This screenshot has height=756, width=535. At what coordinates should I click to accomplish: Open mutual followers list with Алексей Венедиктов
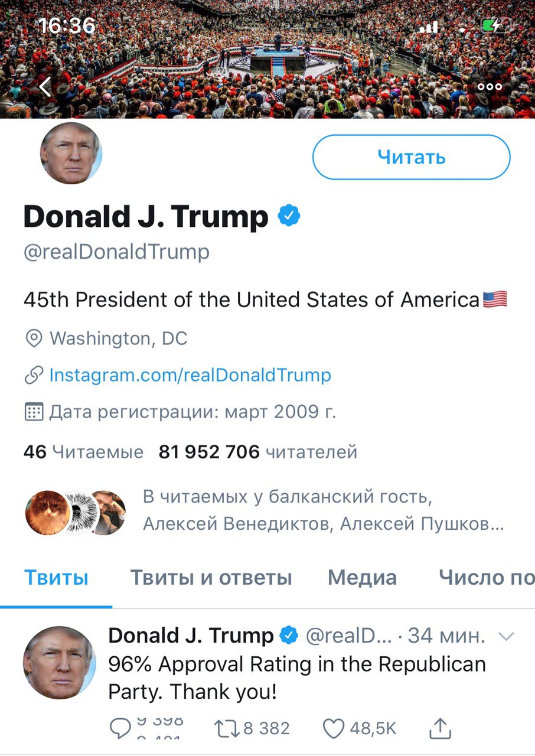(266, 511)
